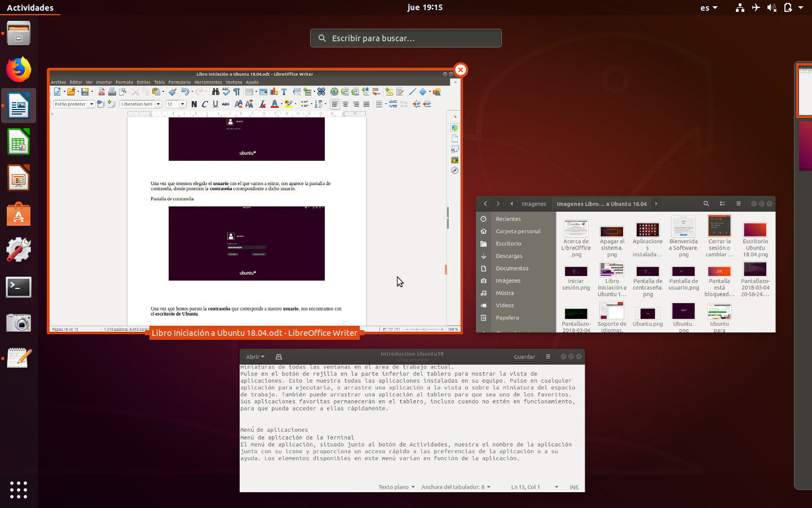Open Texto plano language dropdown in gedit
The height and width of the screenshot is (508, 812).
tap(396, 487)
